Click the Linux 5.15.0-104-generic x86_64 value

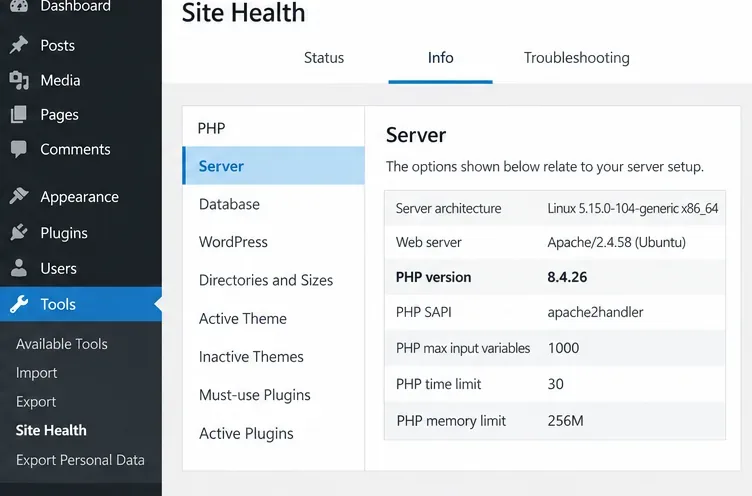633,209
